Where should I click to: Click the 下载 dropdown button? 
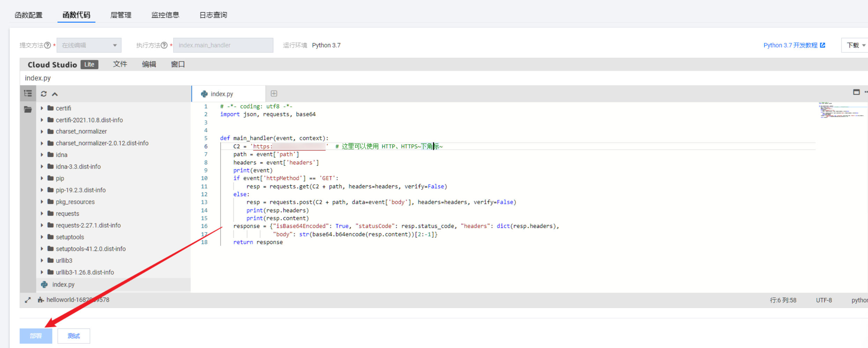click(855, 45)
